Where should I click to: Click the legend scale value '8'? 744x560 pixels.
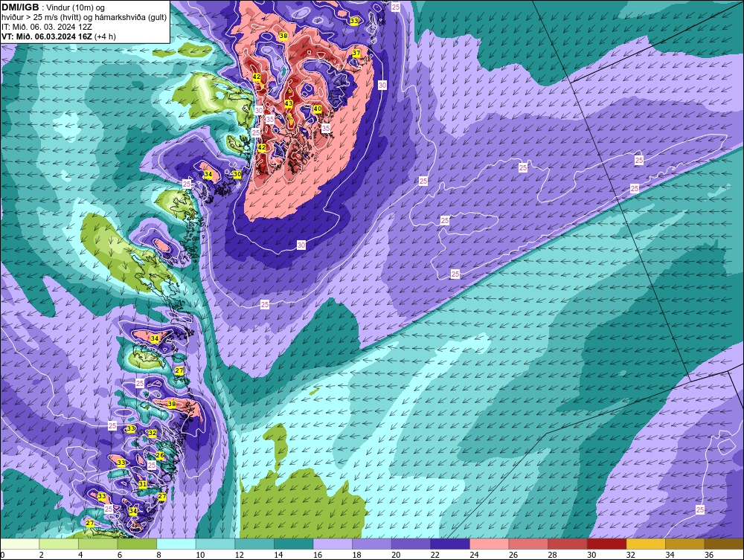[159, 555]
